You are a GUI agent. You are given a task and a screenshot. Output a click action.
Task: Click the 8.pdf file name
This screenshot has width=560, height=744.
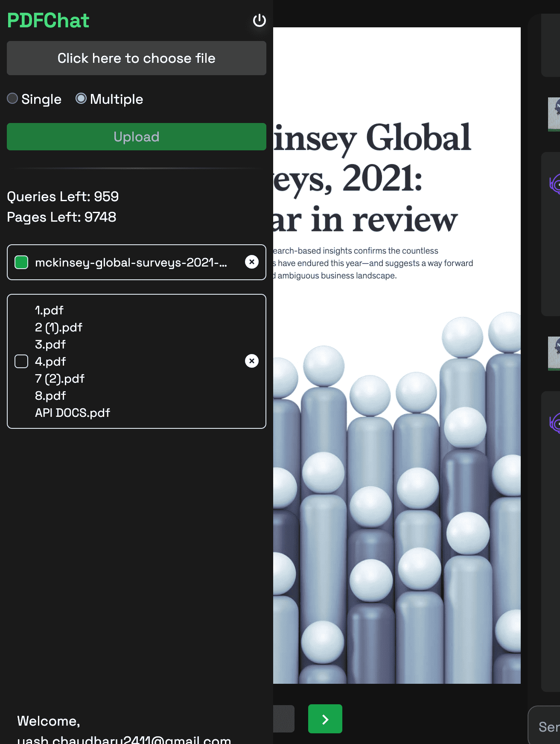[x=50, y=395]
